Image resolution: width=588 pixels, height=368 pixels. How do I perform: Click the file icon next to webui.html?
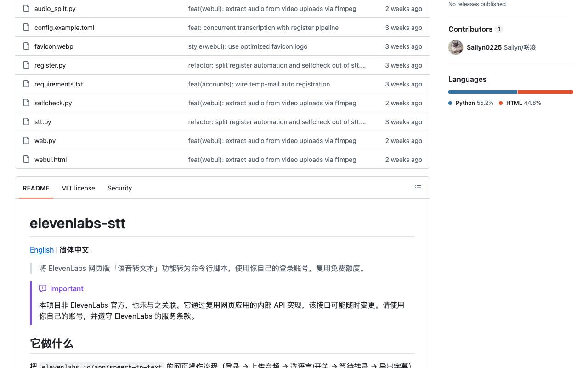26,159
